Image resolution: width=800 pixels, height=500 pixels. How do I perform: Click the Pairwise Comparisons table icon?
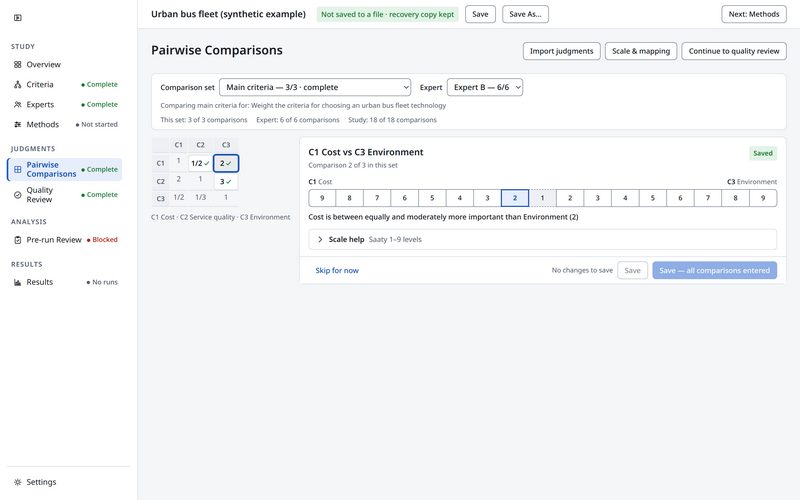[18, 169]
